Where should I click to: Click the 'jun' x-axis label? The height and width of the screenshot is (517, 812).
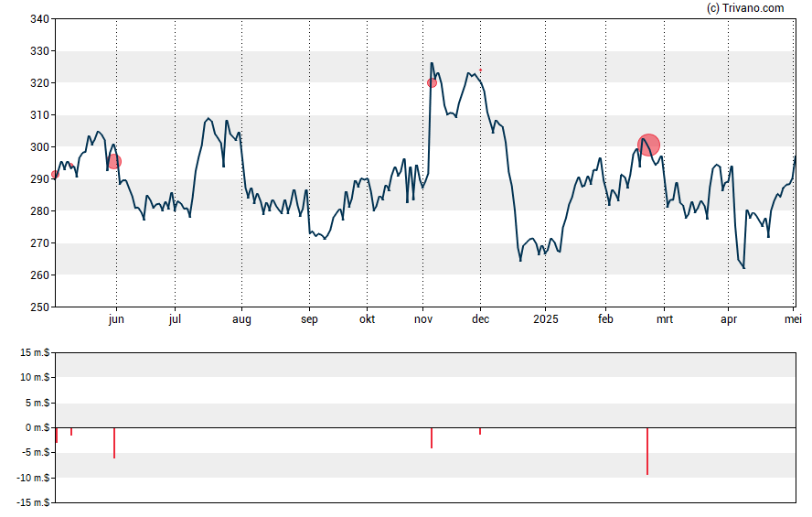tap(116, 319)
